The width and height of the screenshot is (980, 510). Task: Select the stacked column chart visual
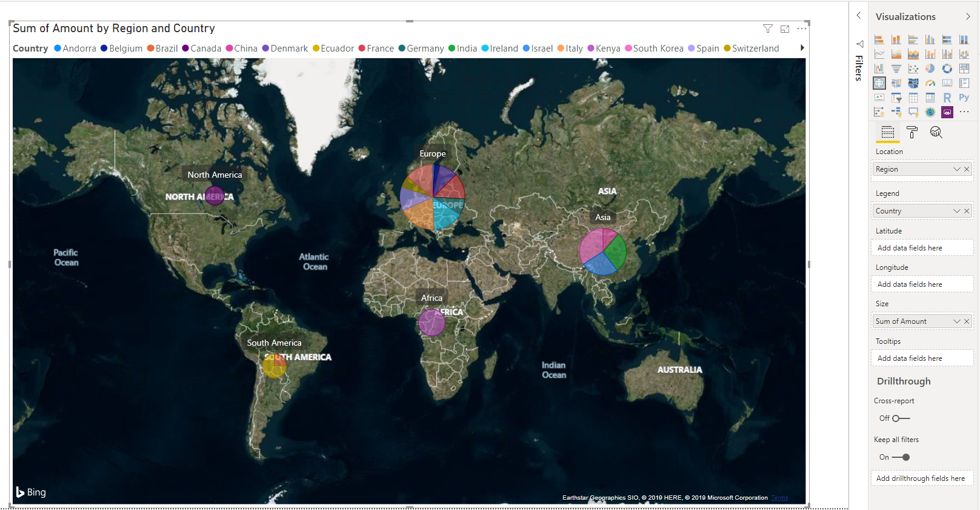[896, 39]
